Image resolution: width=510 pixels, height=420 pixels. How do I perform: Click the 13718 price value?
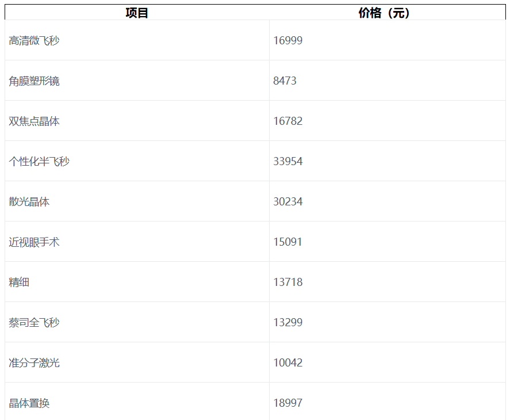tap(287, 282)
